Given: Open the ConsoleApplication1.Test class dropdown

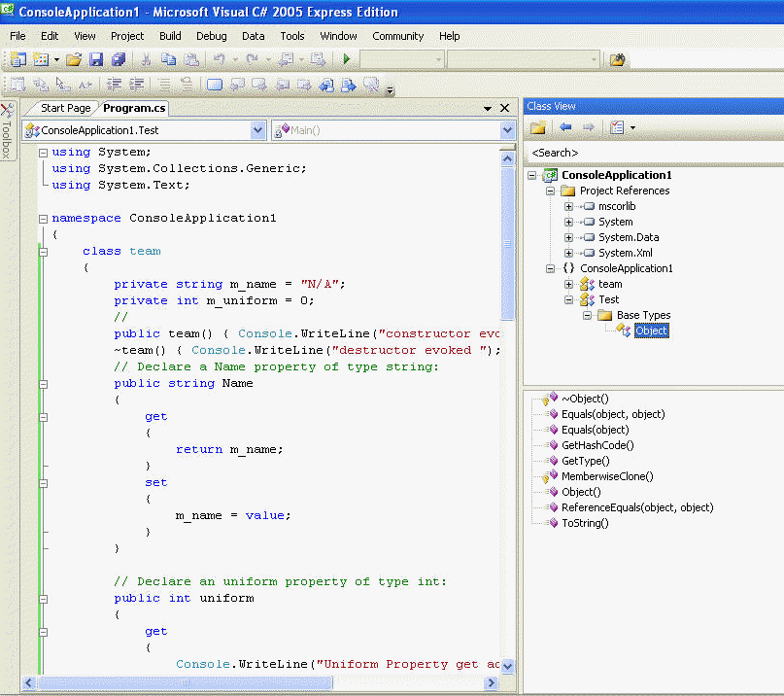Looking at the screenshot, I should pyautogui.click(x=257, y=129).
